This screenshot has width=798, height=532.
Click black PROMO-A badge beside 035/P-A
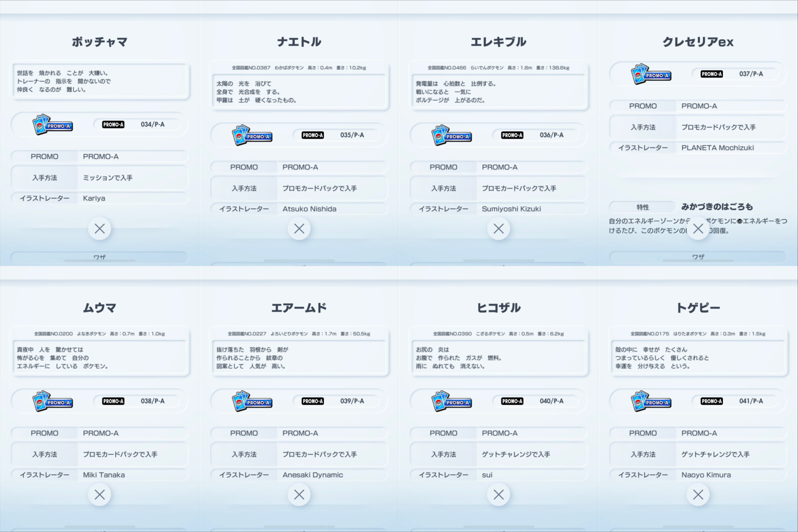313,135
